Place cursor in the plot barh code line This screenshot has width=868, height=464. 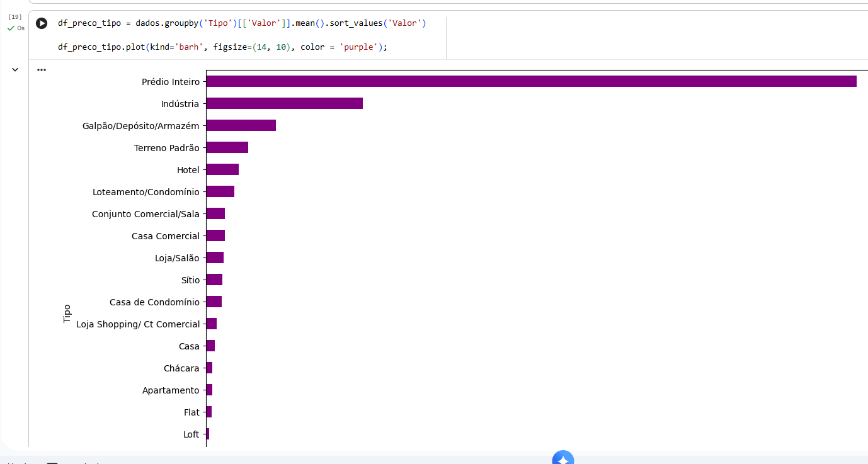tap(222, 47)
